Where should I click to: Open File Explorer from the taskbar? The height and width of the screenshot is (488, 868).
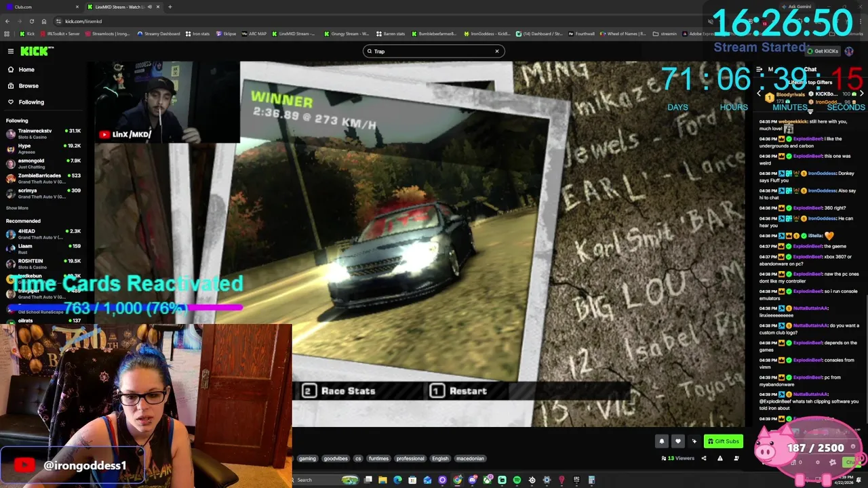pos(382,480)
